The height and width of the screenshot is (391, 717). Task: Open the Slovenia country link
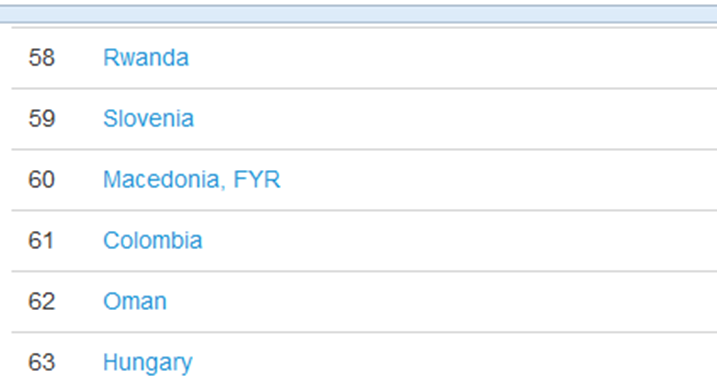click(x=149, y=118)
